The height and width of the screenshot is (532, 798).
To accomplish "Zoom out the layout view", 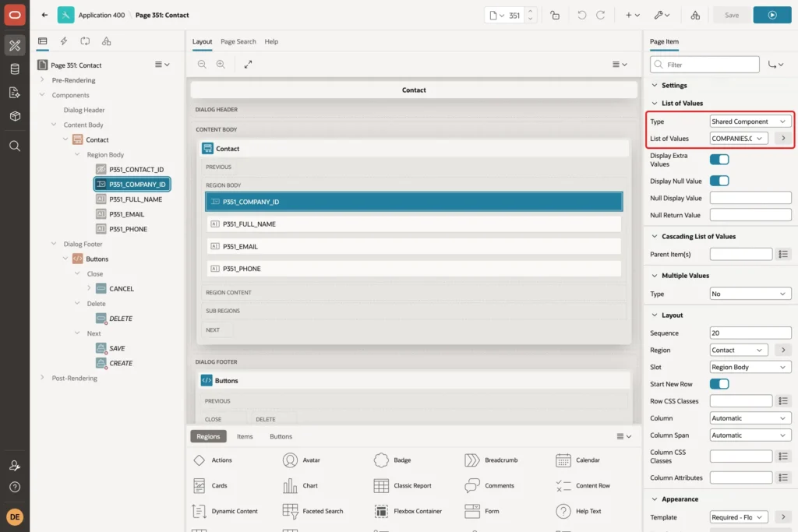I will click(x=202, y=64).
